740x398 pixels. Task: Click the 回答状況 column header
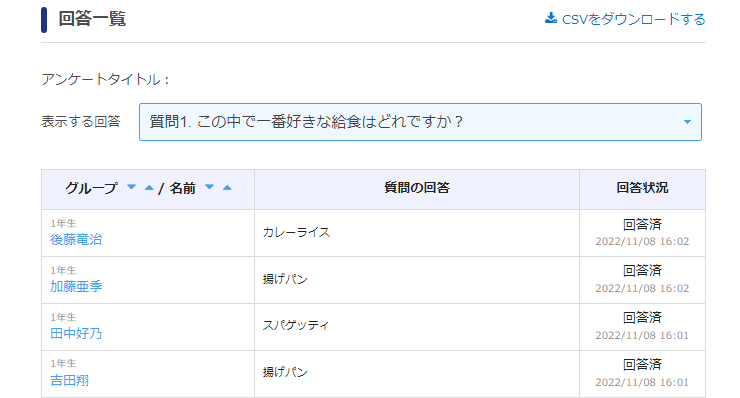point(642,188)
